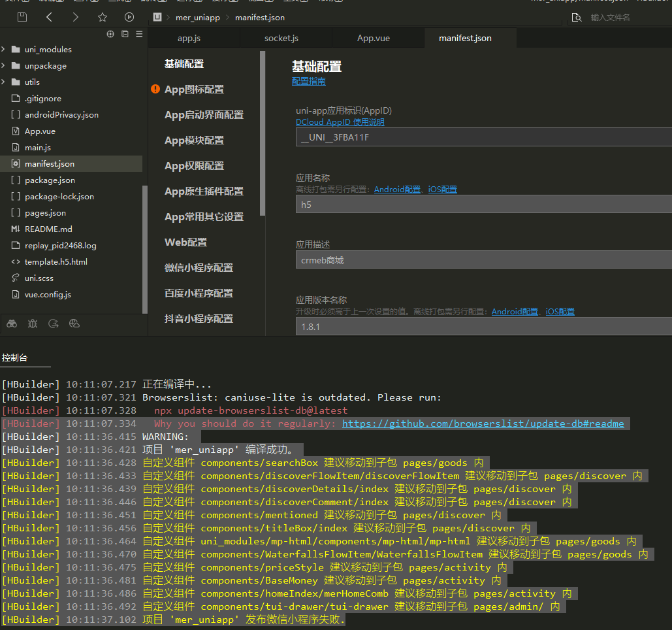Open Android配置 link under 应用名称
The width and height of the screenshot is (672, 630).
pos(397,189)
